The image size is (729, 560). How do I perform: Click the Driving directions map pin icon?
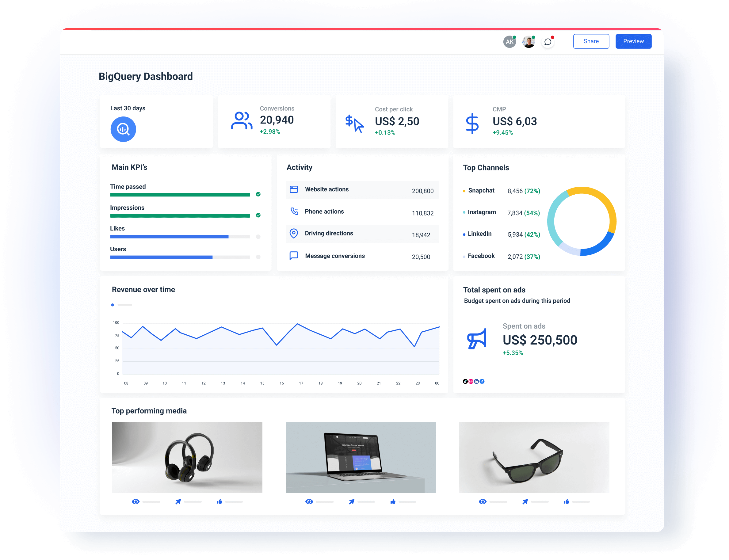[x=294, y=233]
